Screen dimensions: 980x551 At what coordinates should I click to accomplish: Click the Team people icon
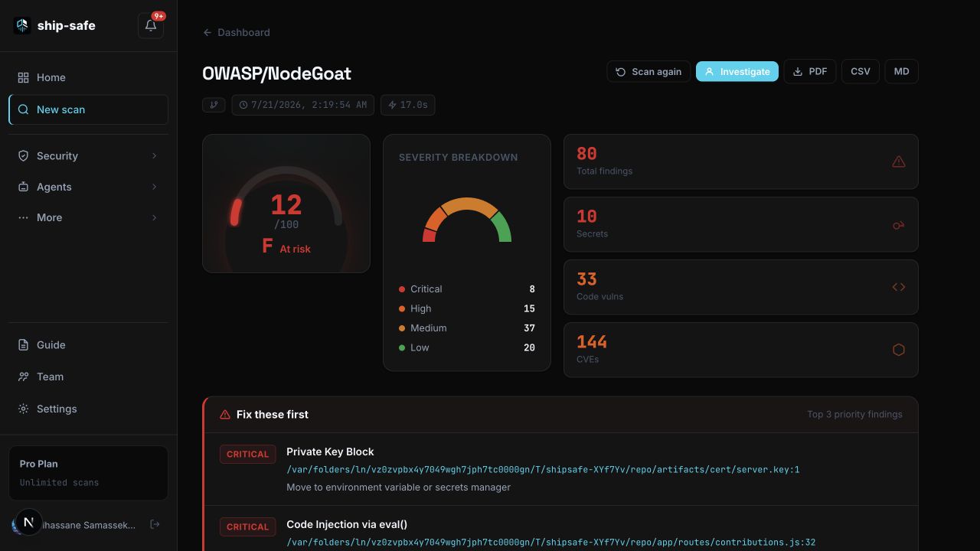click(x=23, y=377)
